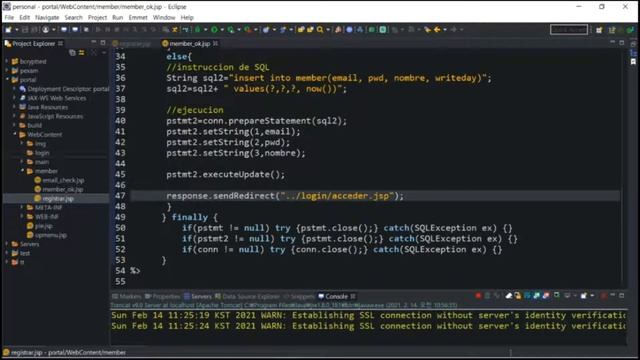Screen dimensions: 640x360
Task: Open the Run dropdown arrow beside Run button
Action: (x=222, y=29)
